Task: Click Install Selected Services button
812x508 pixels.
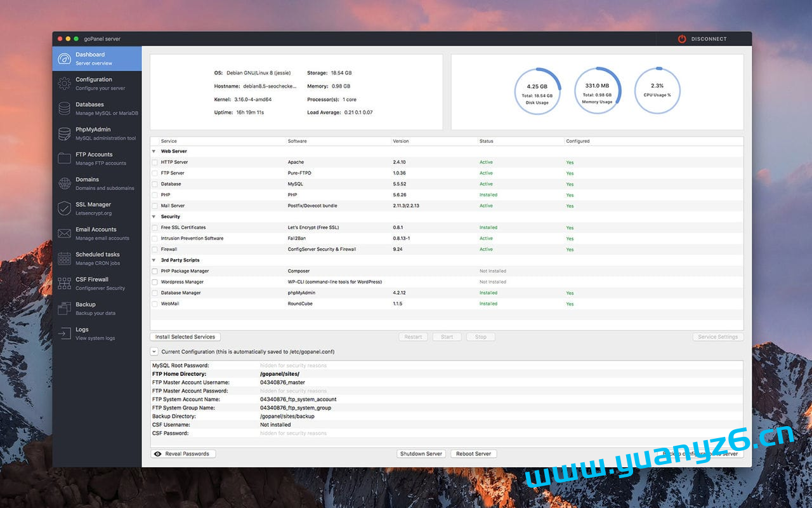Action: pyautogui.click(x=185, y=337)
